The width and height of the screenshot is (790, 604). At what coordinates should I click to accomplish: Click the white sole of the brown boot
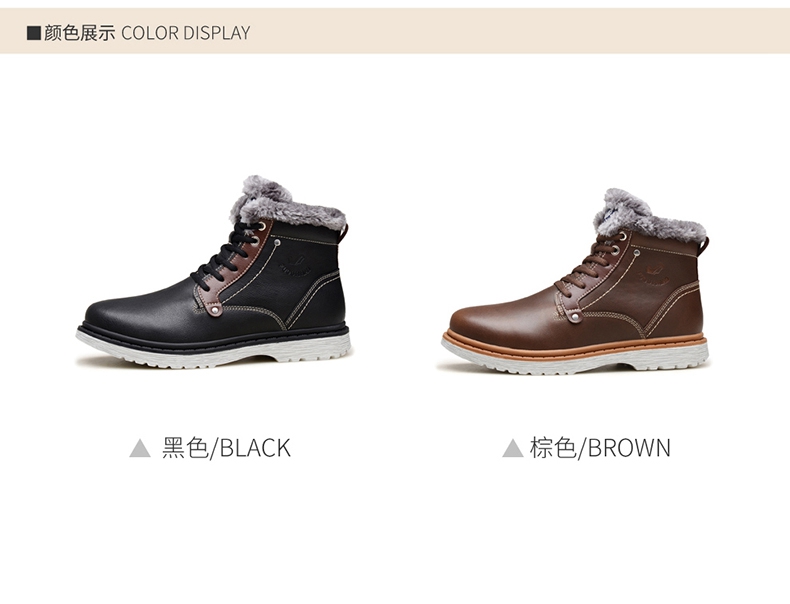tap(575, 357)
